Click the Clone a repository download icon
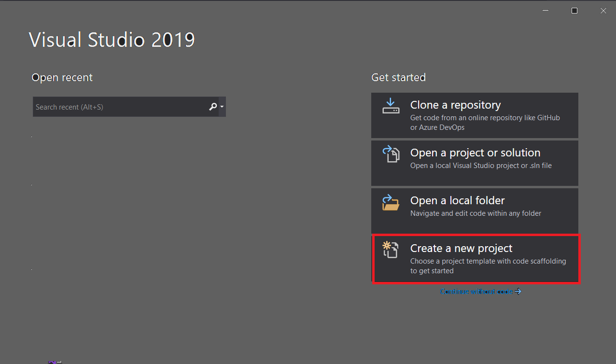This screenshot has height=364, width=616. point(391,106)
